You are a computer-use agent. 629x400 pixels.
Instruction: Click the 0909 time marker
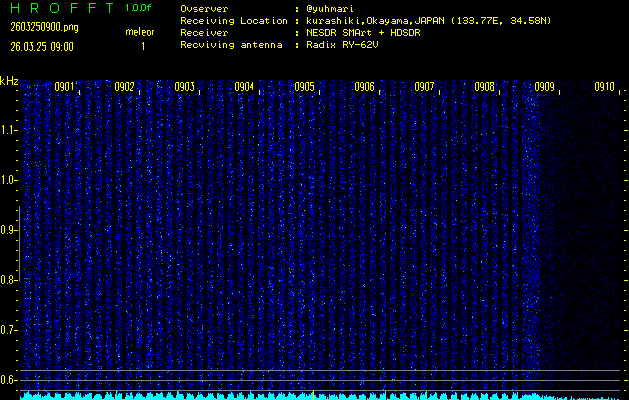click(x=544, y=87)
